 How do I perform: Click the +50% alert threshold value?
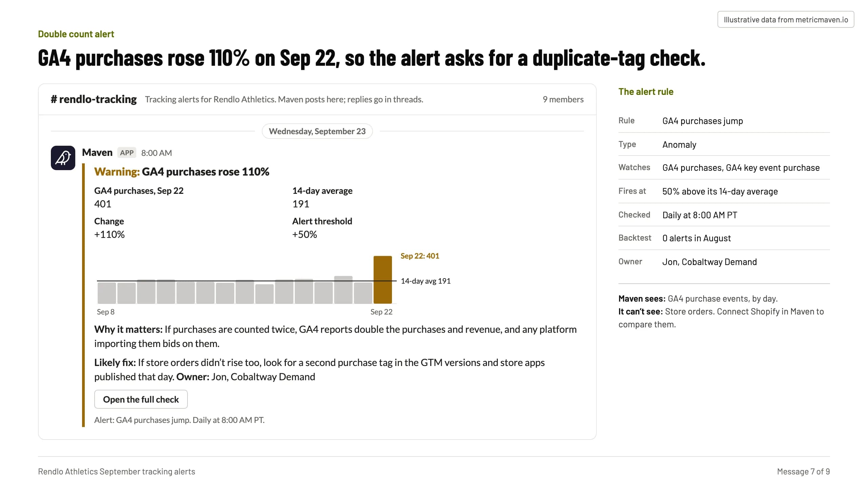click(x=304, y=235)
